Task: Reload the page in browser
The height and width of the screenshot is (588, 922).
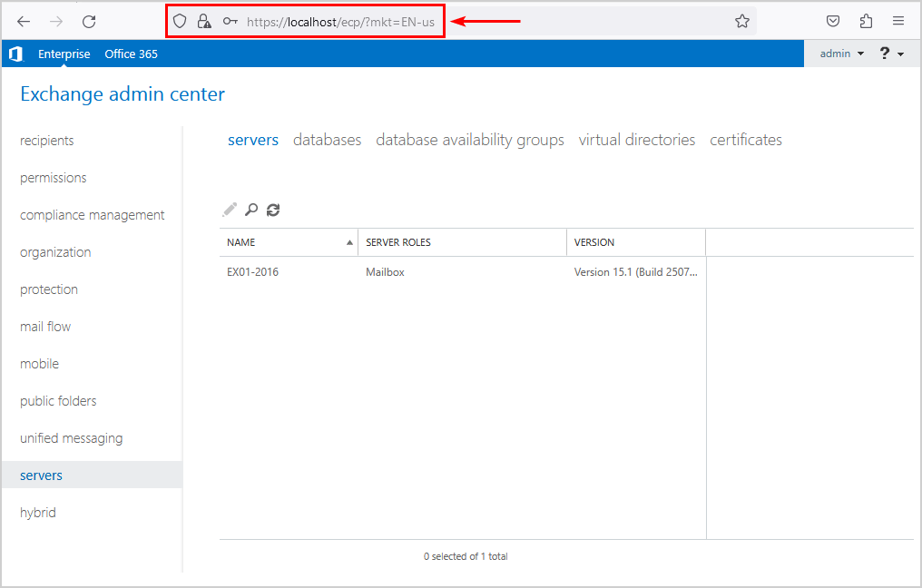Action: pos(89,22)
